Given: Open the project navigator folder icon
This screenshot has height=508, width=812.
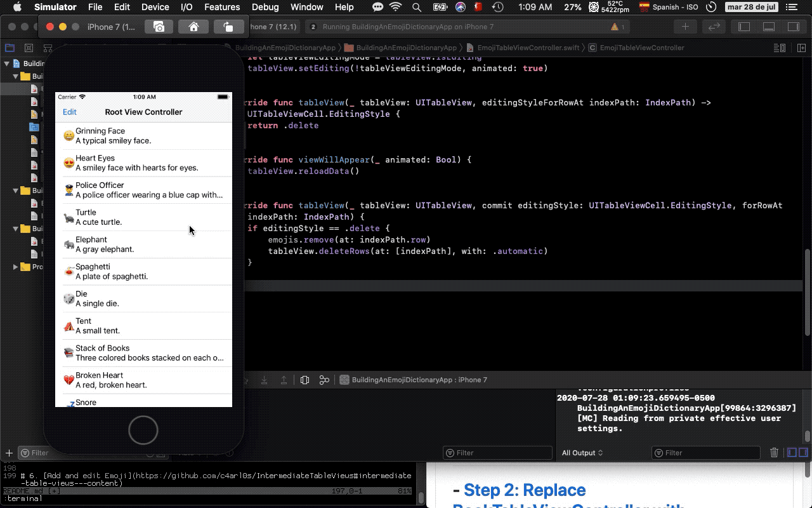Looking at the screenshot, I should tap(10, 48).
